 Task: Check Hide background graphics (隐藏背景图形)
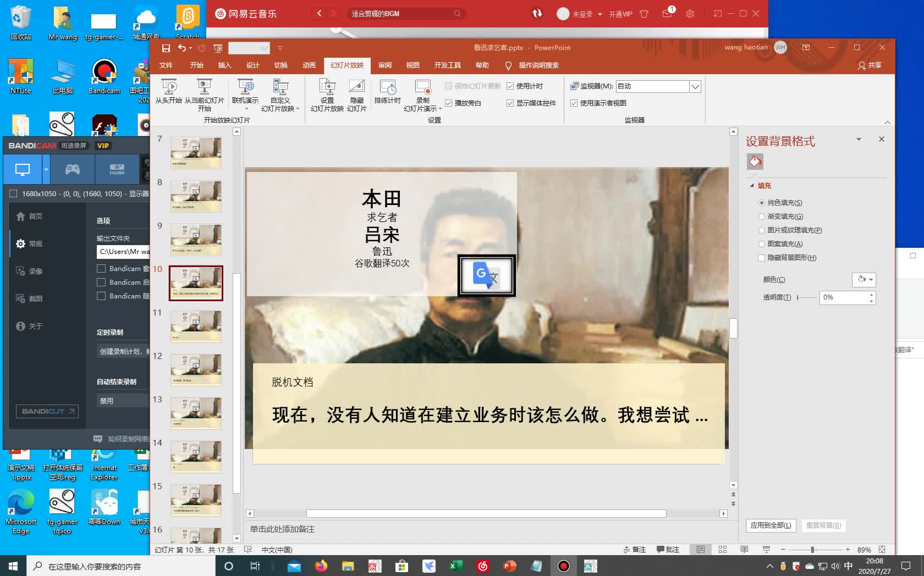[762, 258]
